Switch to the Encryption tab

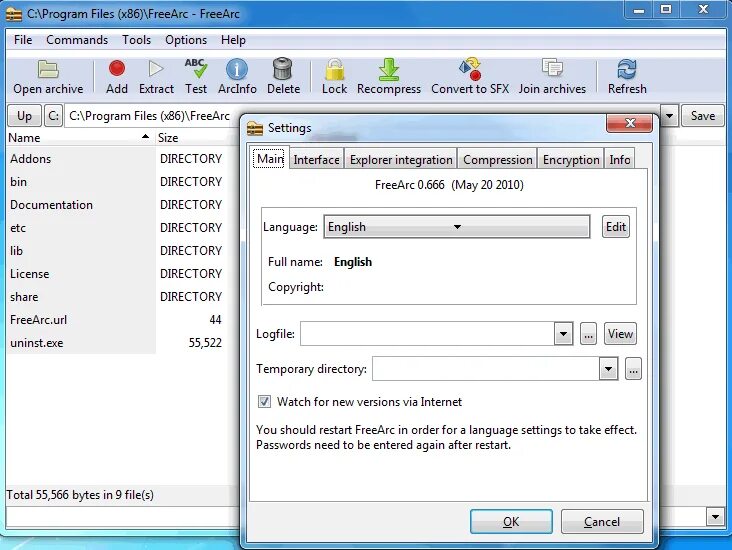(571, 160)
